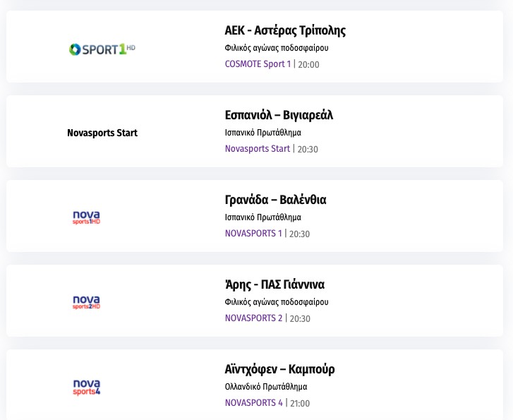Image resolution: width=513 pixels, height=420 pixels.
Task: Open the Αϊντχόφεν – Καμπούρ match
Action: tap(279, 369)
